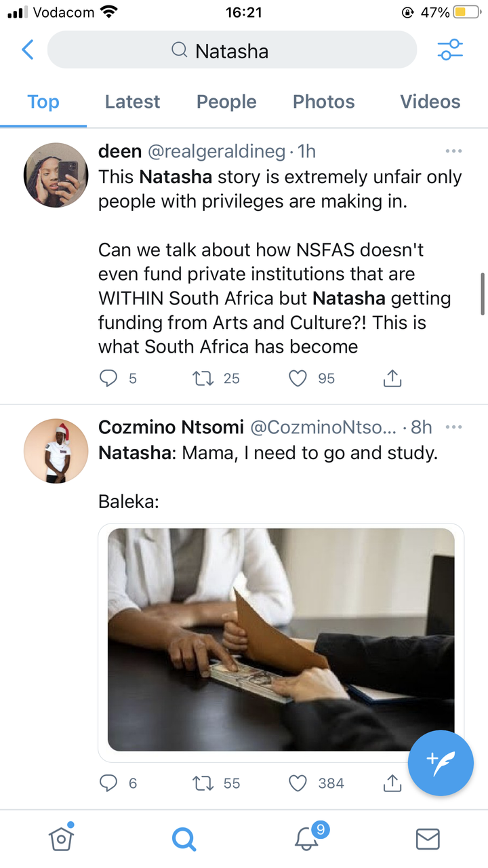The height and width of the screenshot is (868, 488).
Task: Reply to Cozmino Ntsomi's tweet
Action: [x=108, y=783]
